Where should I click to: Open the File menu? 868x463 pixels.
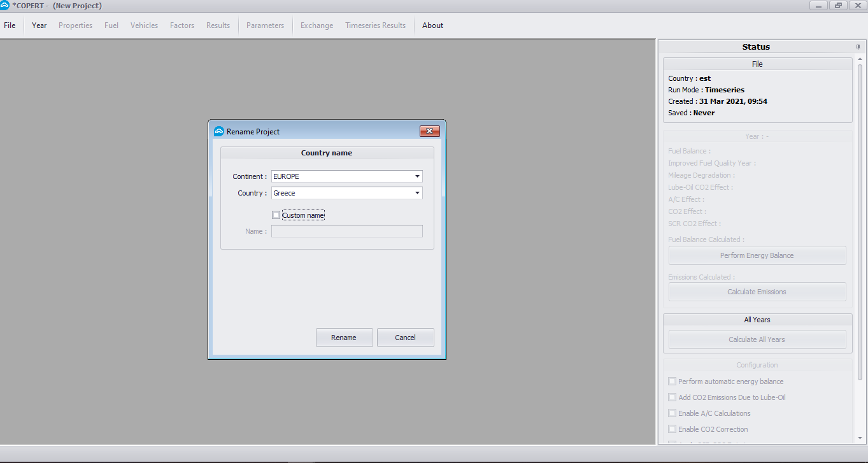tap(10, 25)
